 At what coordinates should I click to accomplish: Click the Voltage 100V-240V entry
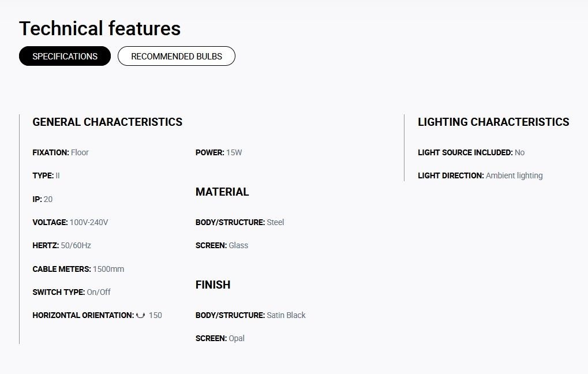(70, 222)
